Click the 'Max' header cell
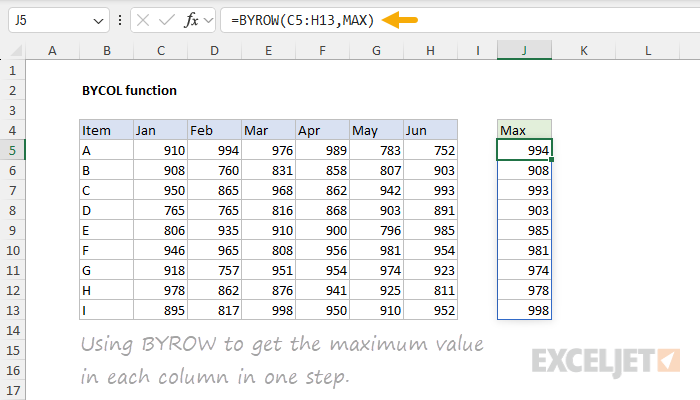This screenshot has width=700, height=400. [x=525, y=130]
